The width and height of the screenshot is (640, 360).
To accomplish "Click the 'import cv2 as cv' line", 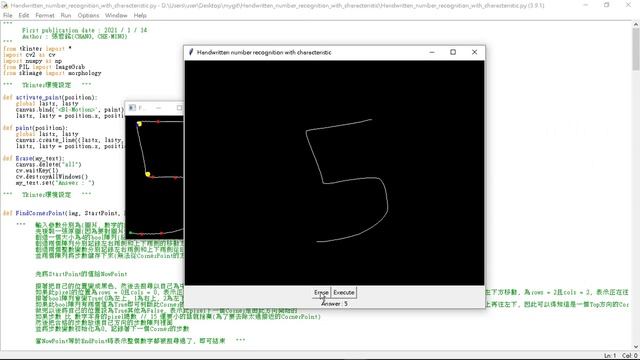I will 29,55.
